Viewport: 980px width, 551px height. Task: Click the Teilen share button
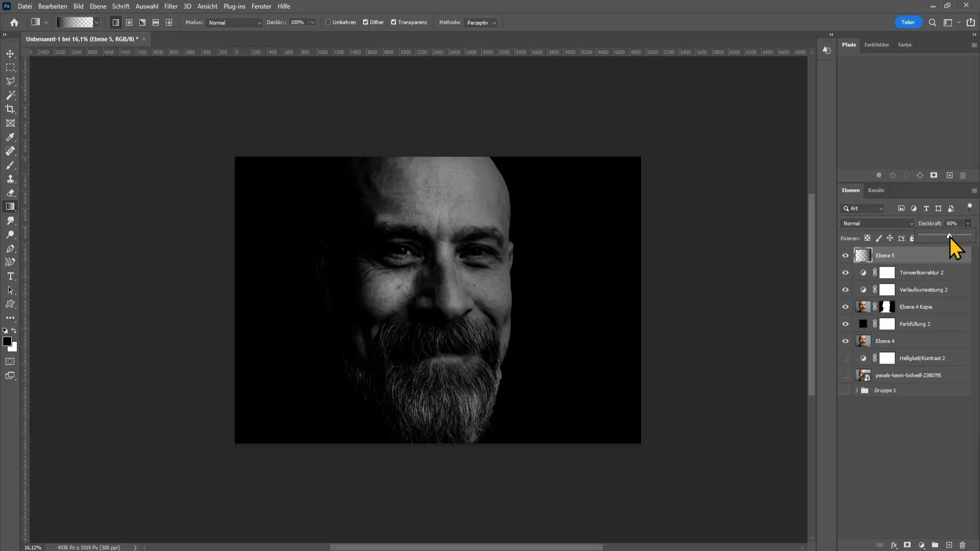909,22
